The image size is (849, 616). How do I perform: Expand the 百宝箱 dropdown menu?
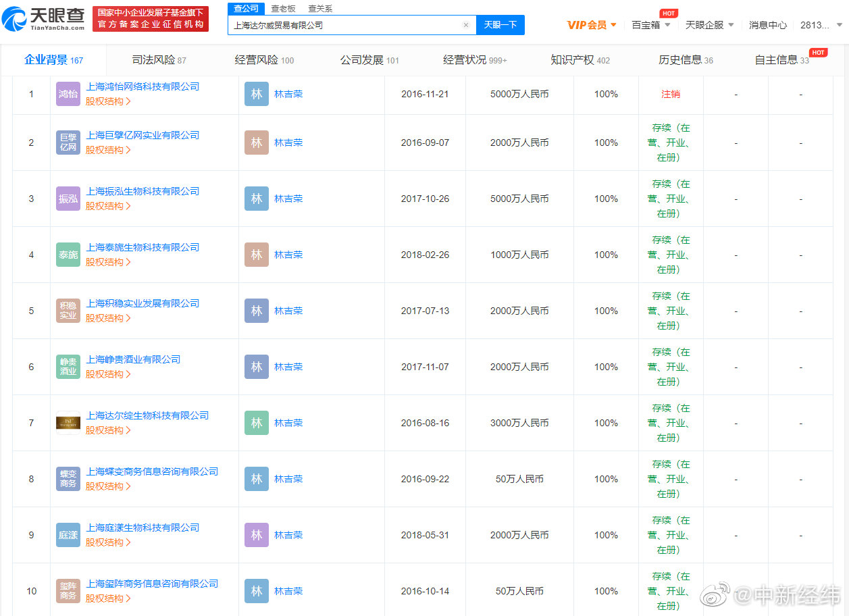coord(646,24)
